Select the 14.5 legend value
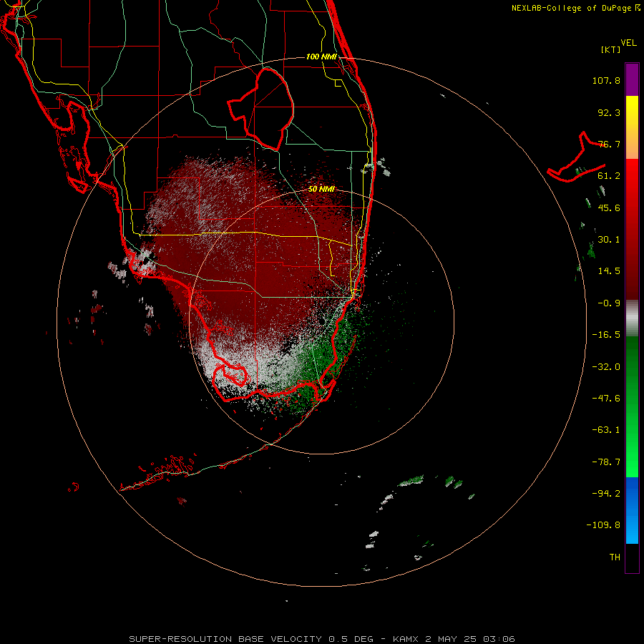Image resolution: width=644 pixels, height=644 pixels. pos(609,271)
